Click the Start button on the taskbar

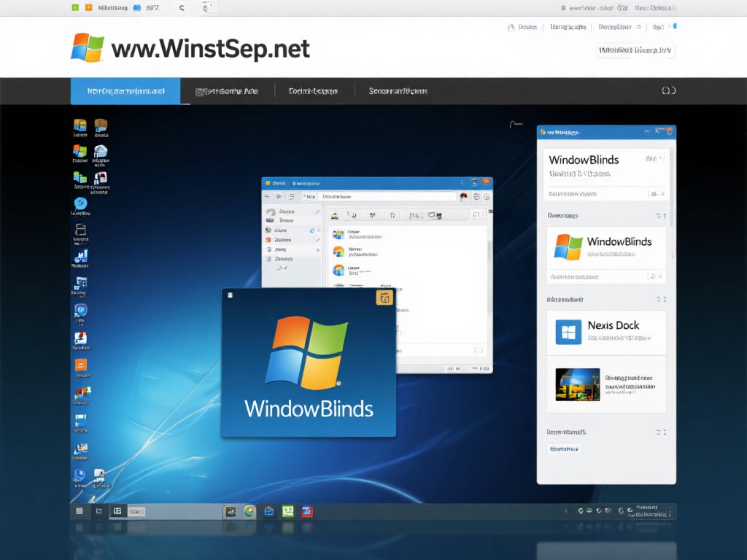[x=79, y=511]
